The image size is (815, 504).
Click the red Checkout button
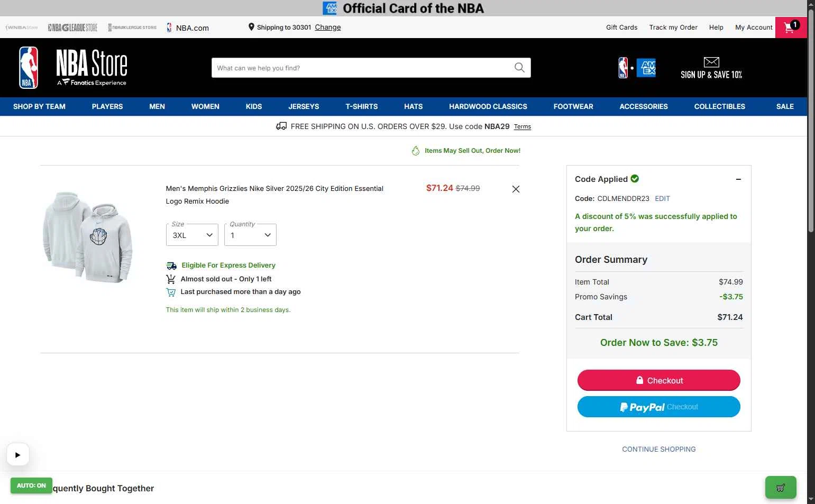[658, 380]
